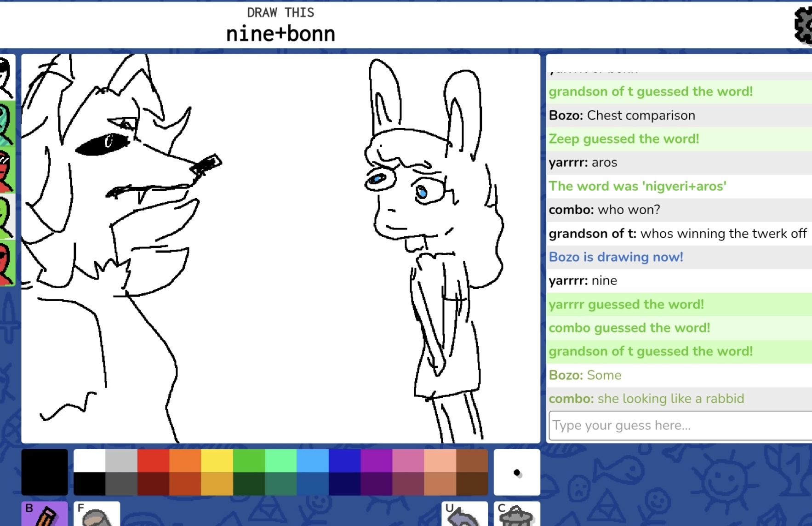Select the bright green color swatch
The width and height of the screenshot is (812, 526).
click(x=249, y=461)
